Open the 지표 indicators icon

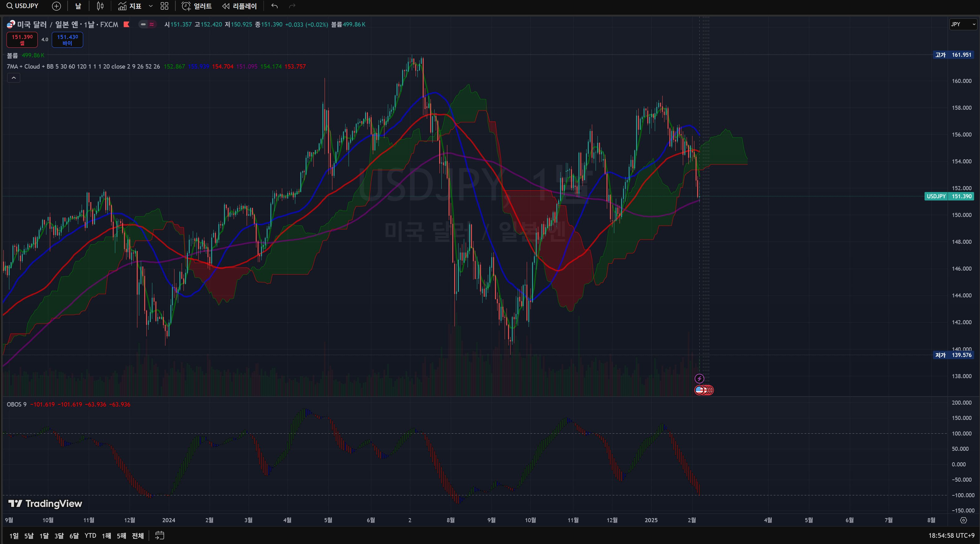click(129, 6)
